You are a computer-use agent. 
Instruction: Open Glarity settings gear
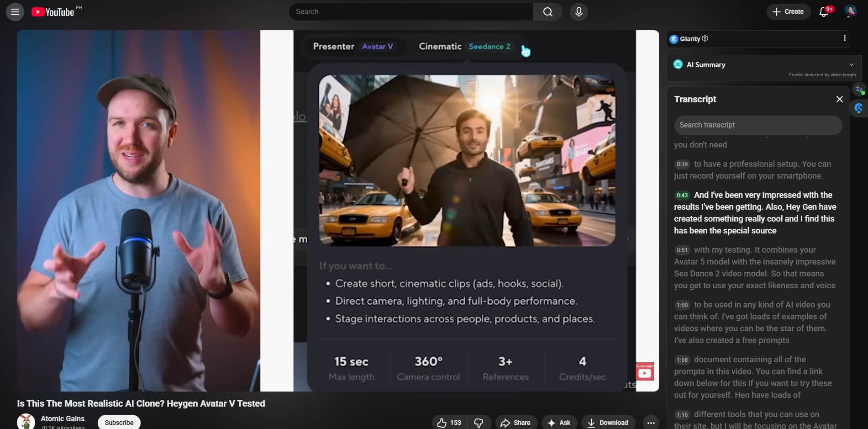click(705, 39)
